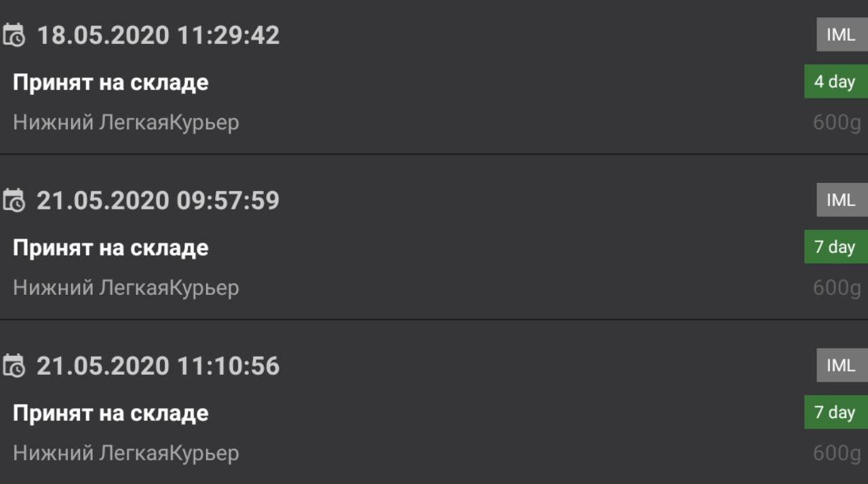
Task: Open timestamp 18.05.2020 11:29:42
Action: click(x=158, y=35)
